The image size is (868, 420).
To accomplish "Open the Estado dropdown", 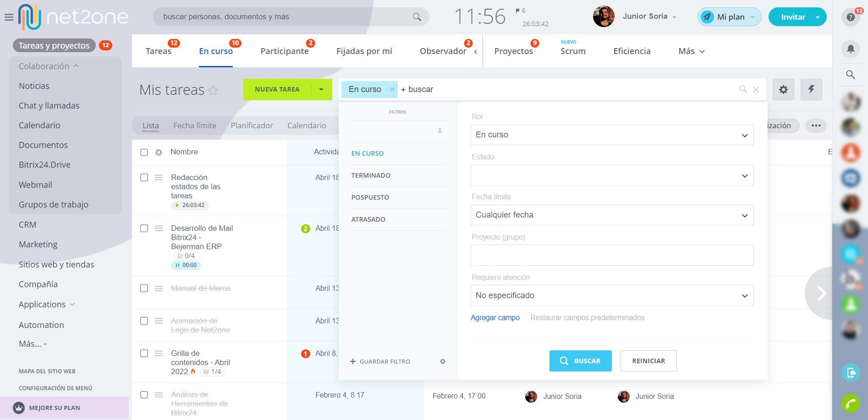I will pos(612,175).
